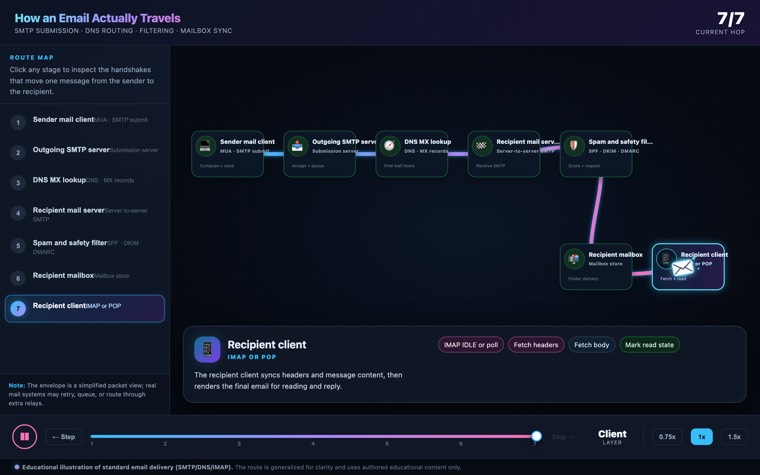Click the Recipient mailbox icon in the diagram
Screen dimensions: 760x475
(x=573, y=259)
